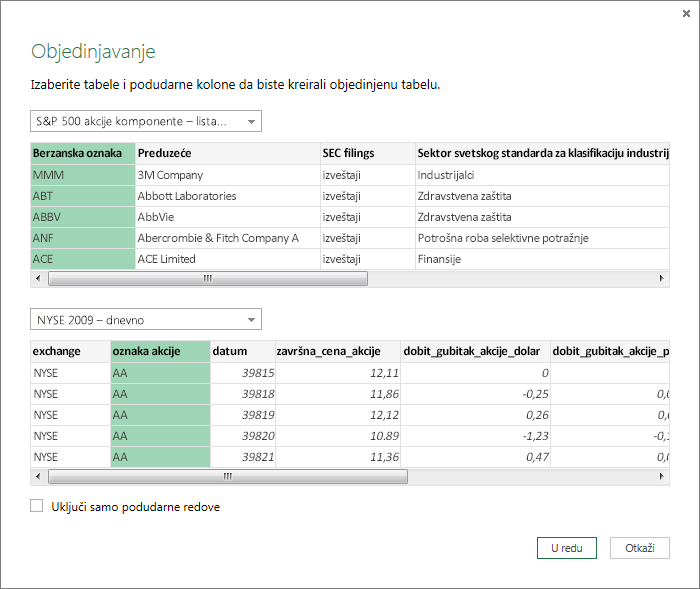Click the Abbott Laboratories cell
The height and width of the screenshot is (589, 700).
pyautogui.click(x=228, y=196)
